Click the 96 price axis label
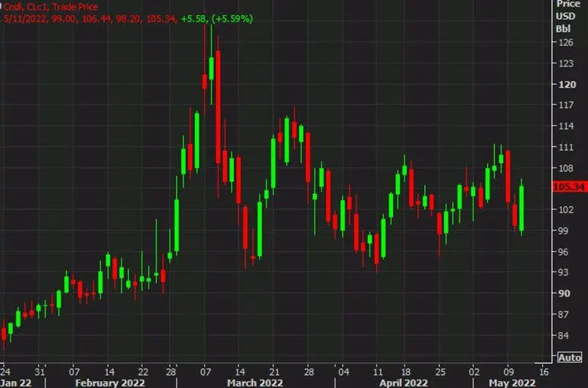The width and height of the screenshot is (588, 388). click(564, 252)
